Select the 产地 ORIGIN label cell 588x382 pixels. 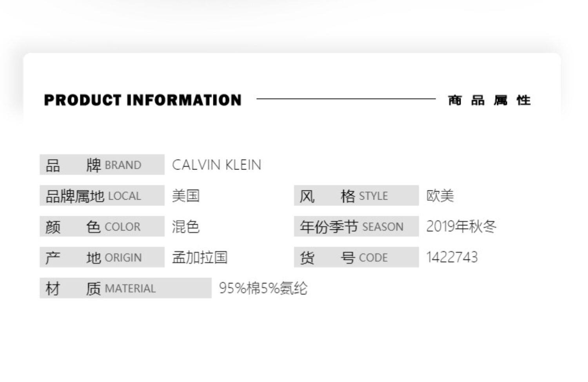click(102, 257)
